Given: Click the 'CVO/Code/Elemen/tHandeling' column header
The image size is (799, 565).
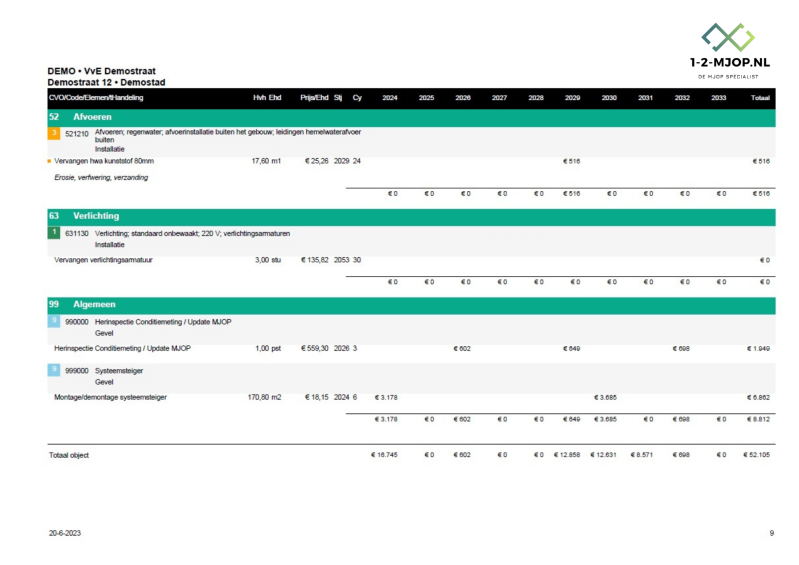Looking at the screenshot, I should tap(96, 98).
